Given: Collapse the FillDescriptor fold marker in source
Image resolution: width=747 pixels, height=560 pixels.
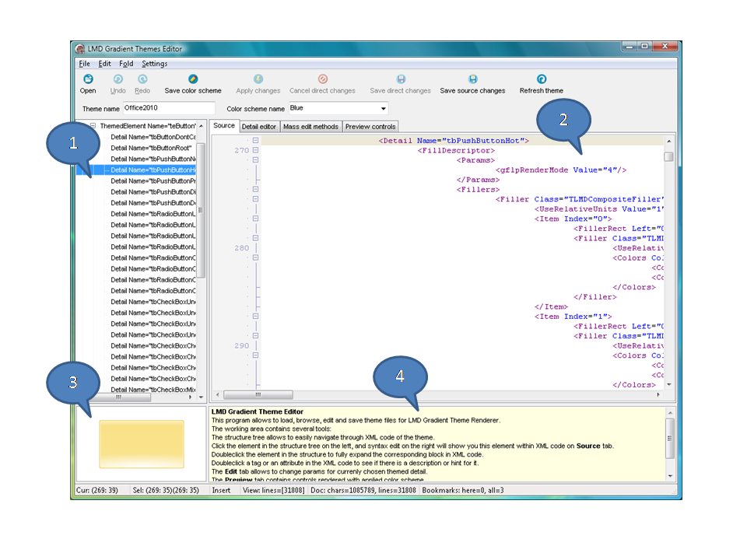Looking at the screenshot, I should point(255,151).
